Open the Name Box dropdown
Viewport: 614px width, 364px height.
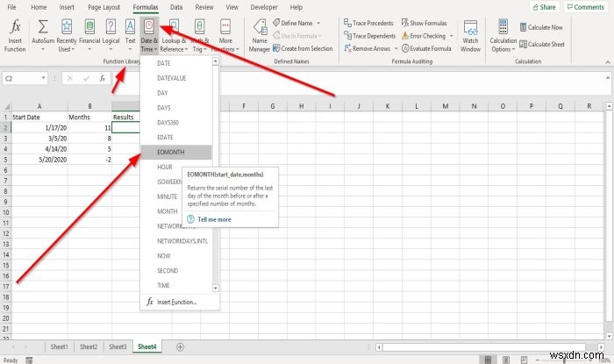tap(43, 78)
